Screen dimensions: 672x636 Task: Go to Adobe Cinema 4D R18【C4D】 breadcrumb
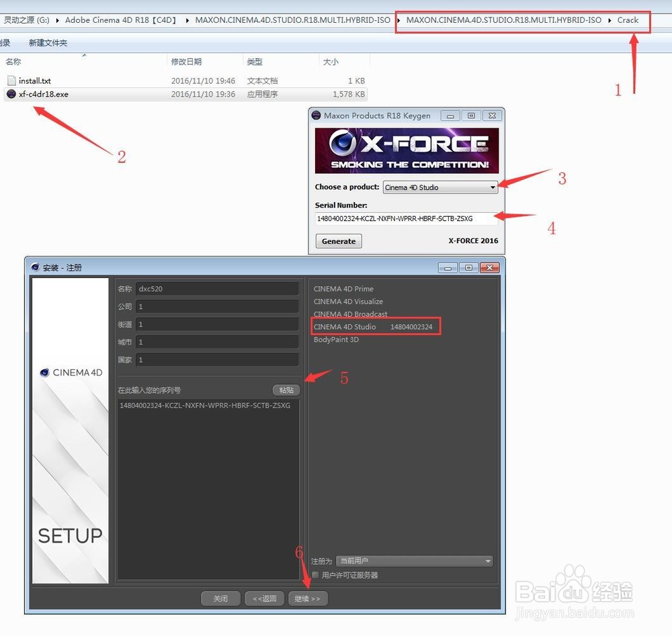click(x=122, y=20)
